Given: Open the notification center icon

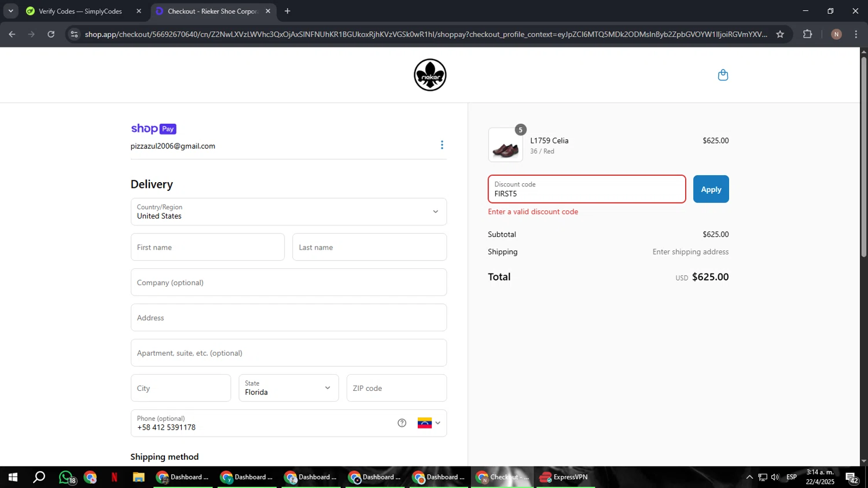Looking at the screenshot, I should (852, 478).
